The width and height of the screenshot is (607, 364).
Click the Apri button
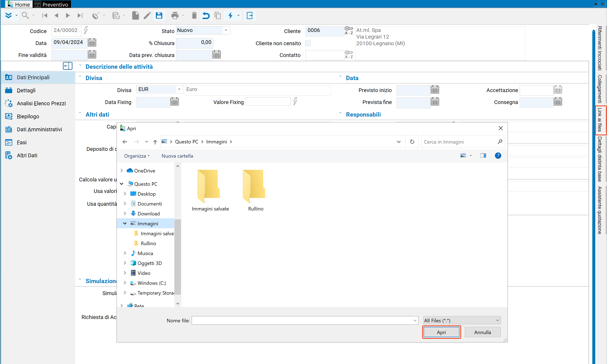point(441,332)
